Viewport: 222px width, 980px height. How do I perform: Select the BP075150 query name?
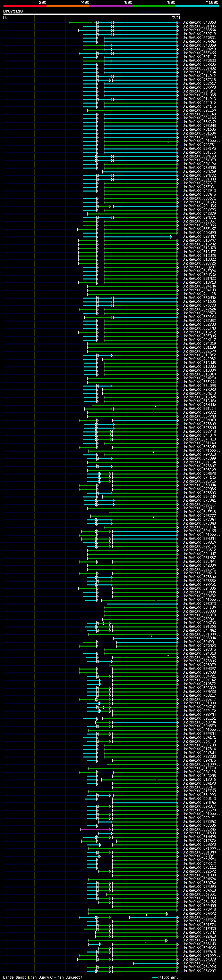[13, 11]
